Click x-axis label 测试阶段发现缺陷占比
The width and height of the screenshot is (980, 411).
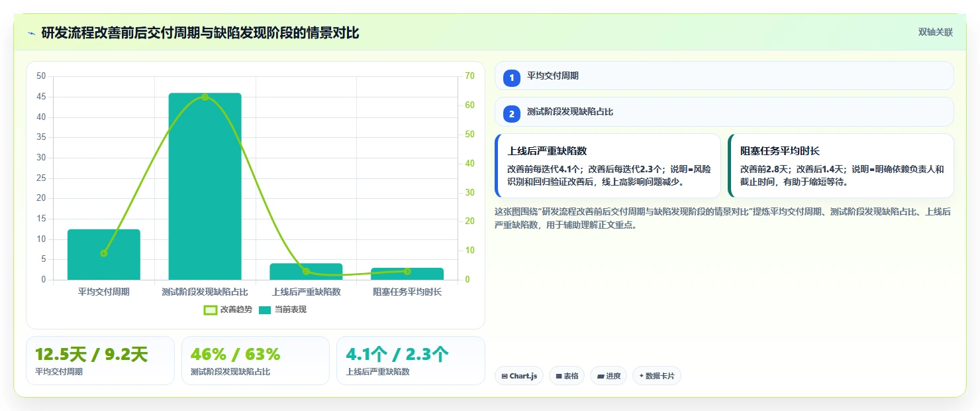tap(205, 292)
